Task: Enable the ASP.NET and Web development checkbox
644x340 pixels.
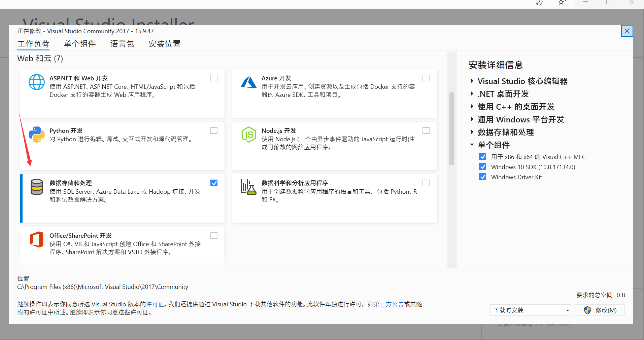Action: click(x=214, y=78)
